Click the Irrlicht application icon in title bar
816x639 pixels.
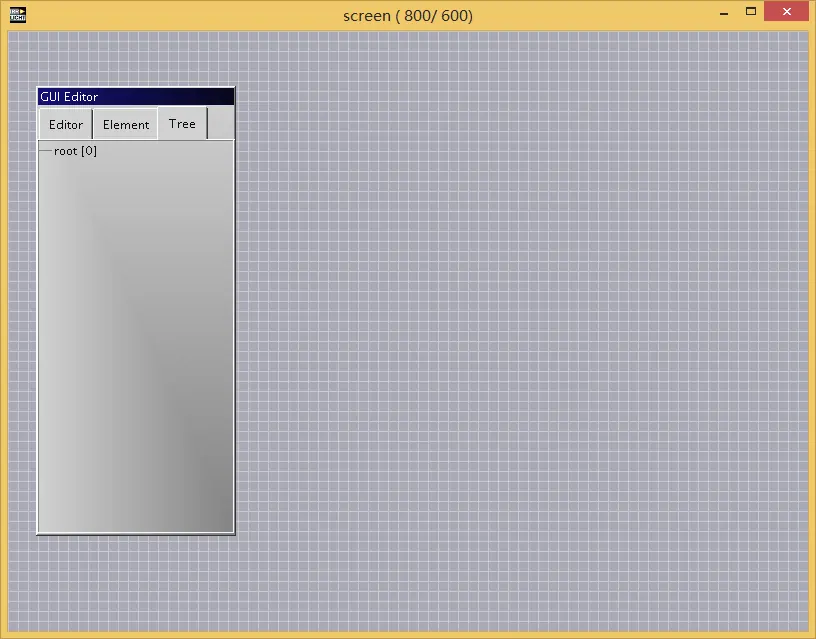pos(18,15)
